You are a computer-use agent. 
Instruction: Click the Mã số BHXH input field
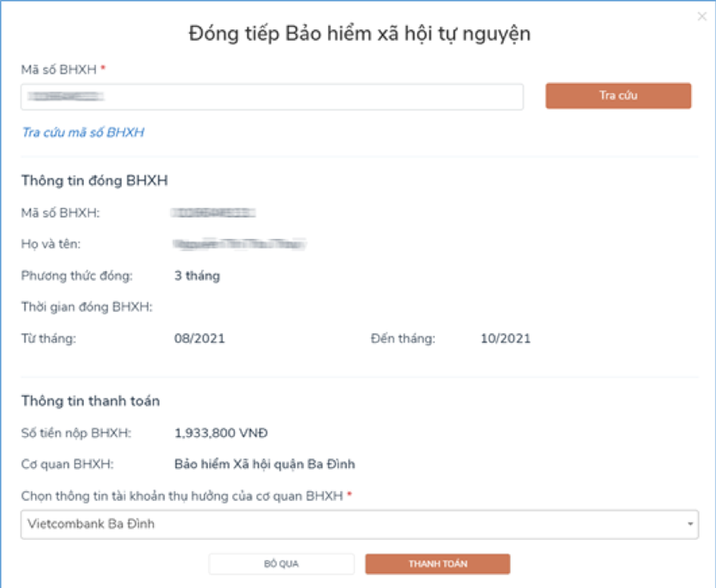(x=272, y=97)
